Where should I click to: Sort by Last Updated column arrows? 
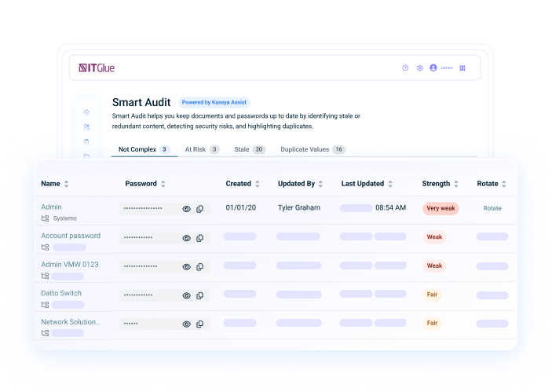click(390, 184)
